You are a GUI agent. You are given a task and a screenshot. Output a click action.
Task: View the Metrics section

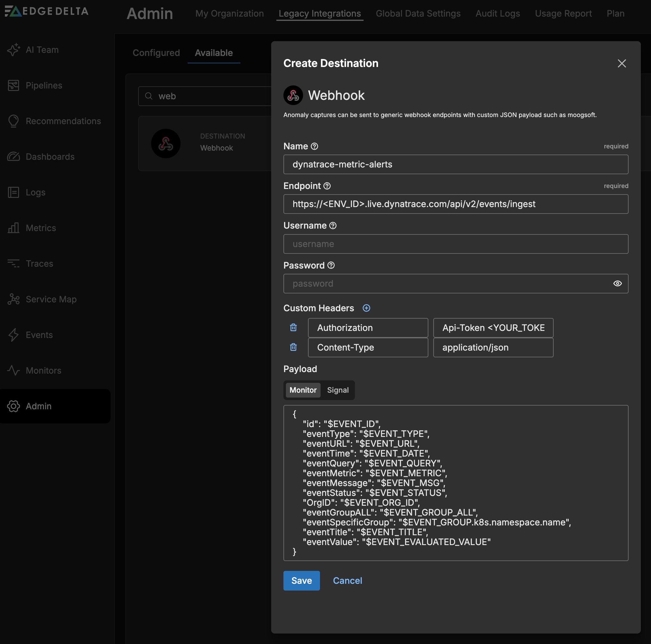pos(41,228)
